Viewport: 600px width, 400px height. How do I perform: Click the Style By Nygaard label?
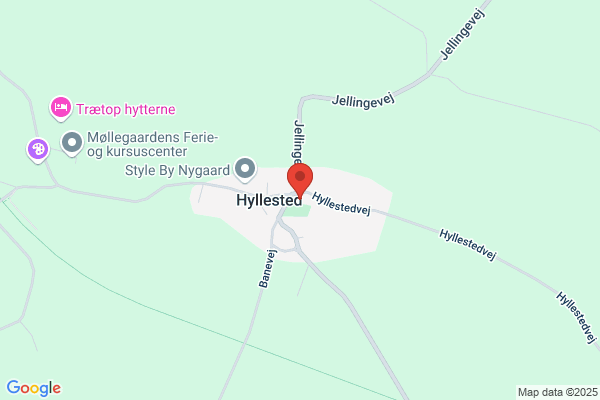click(x=177, y=170)
